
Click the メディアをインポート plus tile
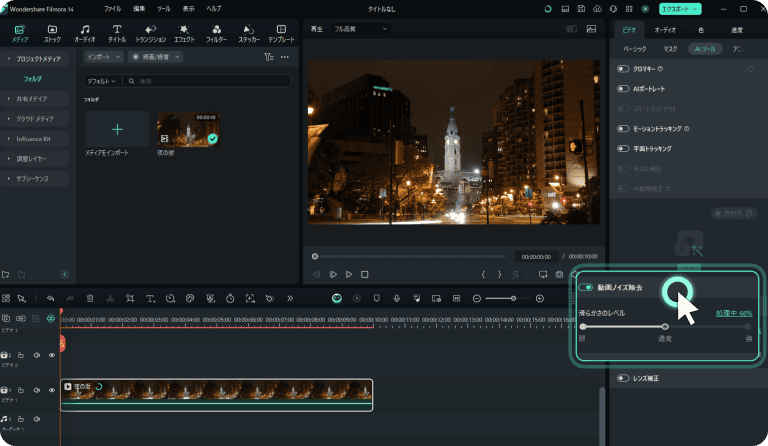click(x=117, y=129)
